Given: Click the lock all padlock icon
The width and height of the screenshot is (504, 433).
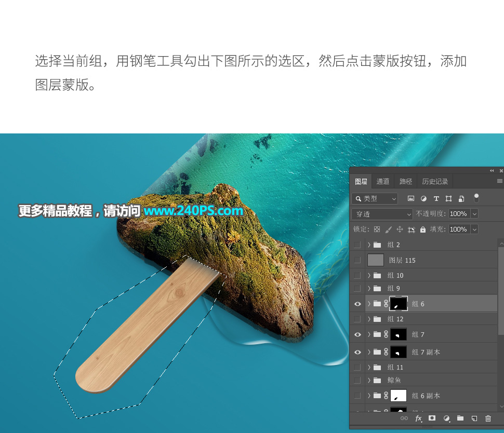Looking at the screenshot, I should [423, 229].
